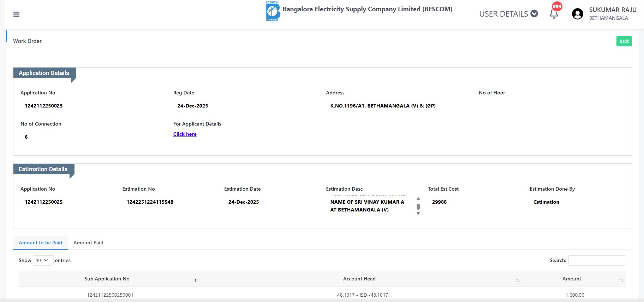Click the Application Details section header

44,73
